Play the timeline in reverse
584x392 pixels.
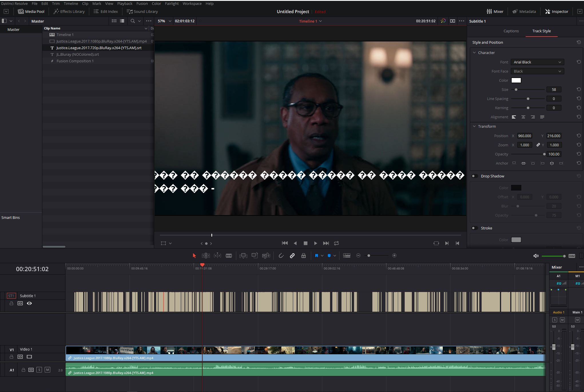point(295,243)
